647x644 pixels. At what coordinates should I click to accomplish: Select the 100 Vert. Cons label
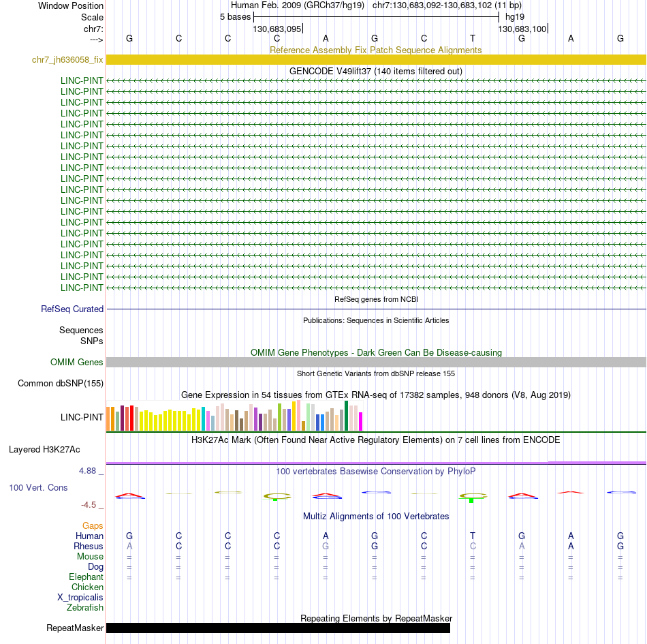point(38,487)
